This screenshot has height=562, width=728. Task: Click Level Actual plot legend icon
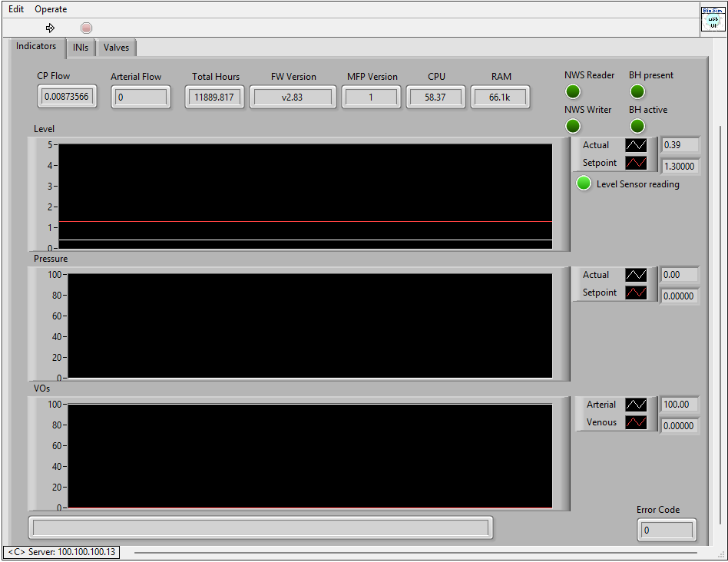point(636,145)
